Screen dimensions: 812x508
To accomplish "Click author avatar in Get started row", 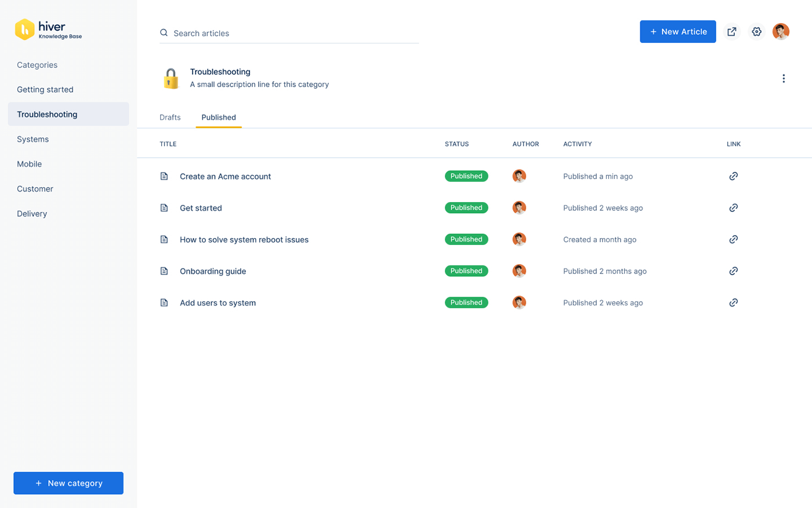I will 519,208.
